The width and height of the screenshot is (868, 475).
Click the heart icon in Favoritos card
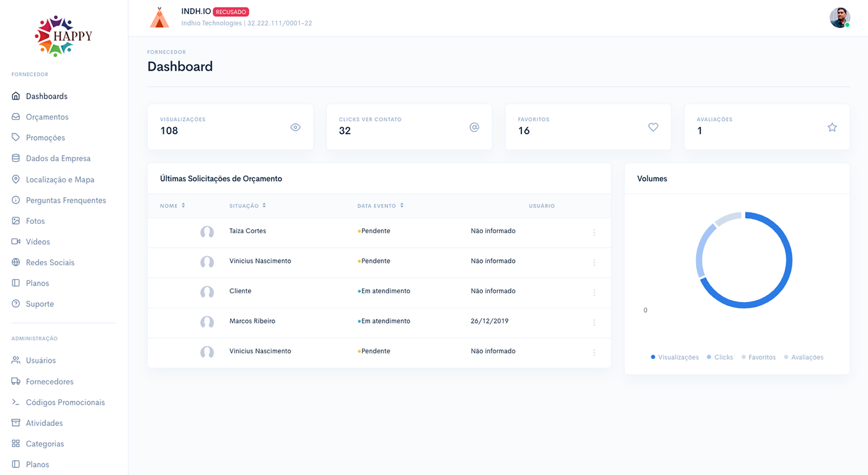653,127
